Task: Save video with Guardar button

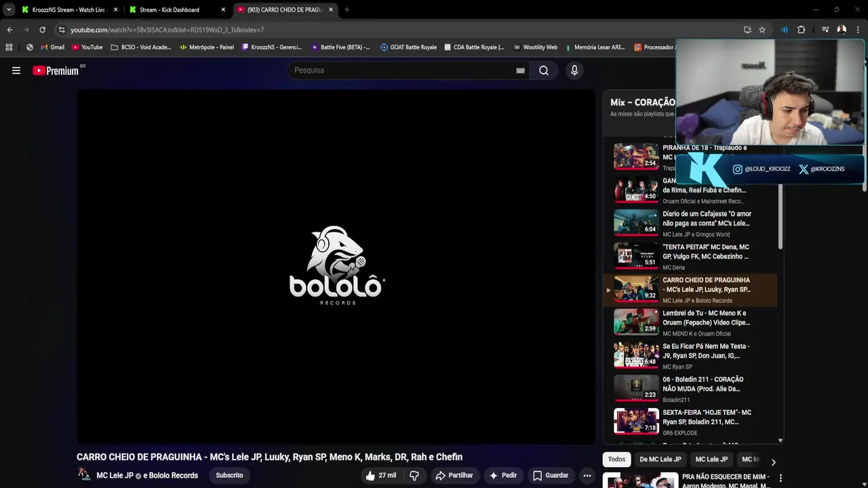Action: coord(551,476)
